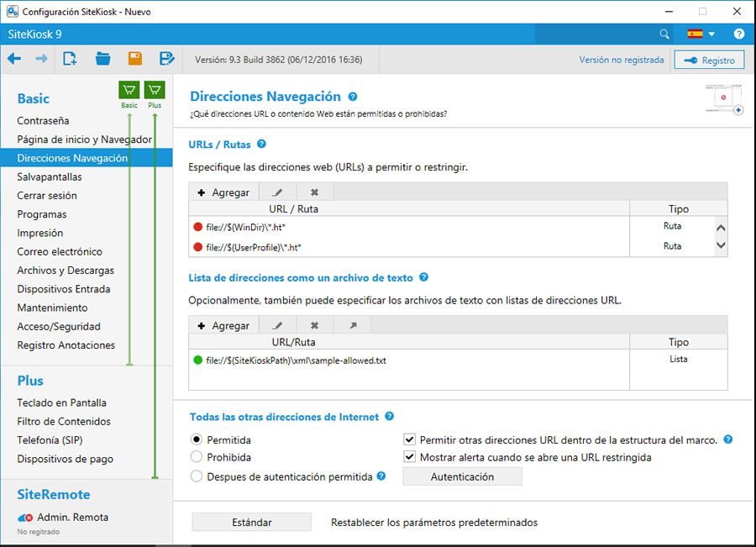Open configuration with folder icon
This screenshot has width=756, height=547.
(x=103, y=59)
